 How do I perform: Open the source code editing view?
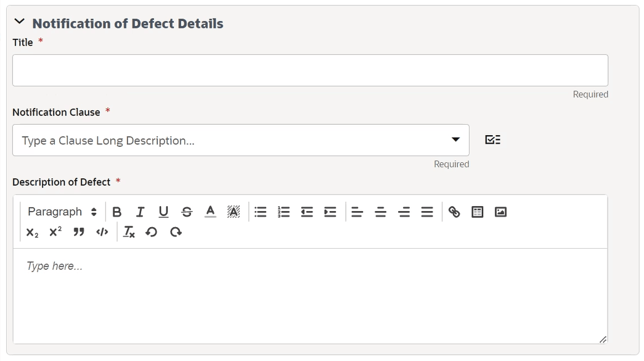(101, 232)
